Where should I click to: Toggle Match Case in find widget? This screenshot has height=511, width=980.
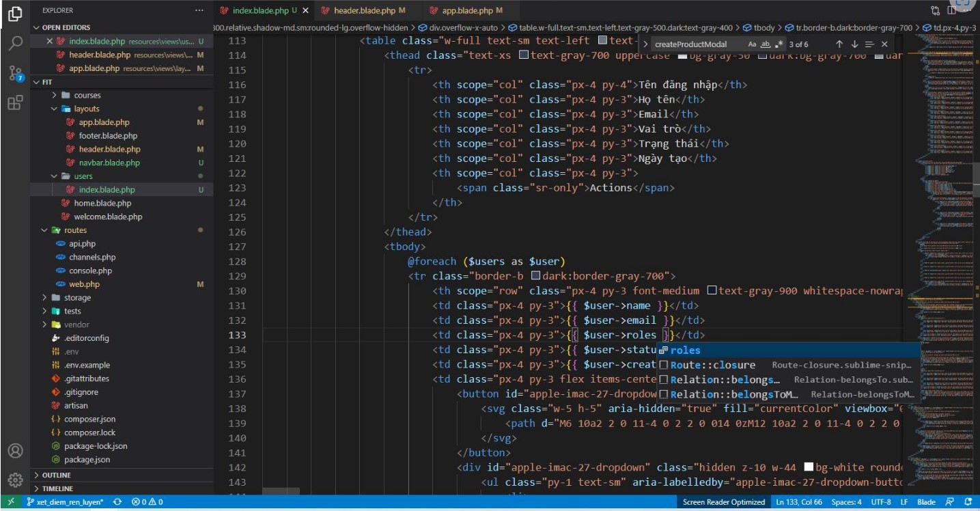[x=753, y=44]
